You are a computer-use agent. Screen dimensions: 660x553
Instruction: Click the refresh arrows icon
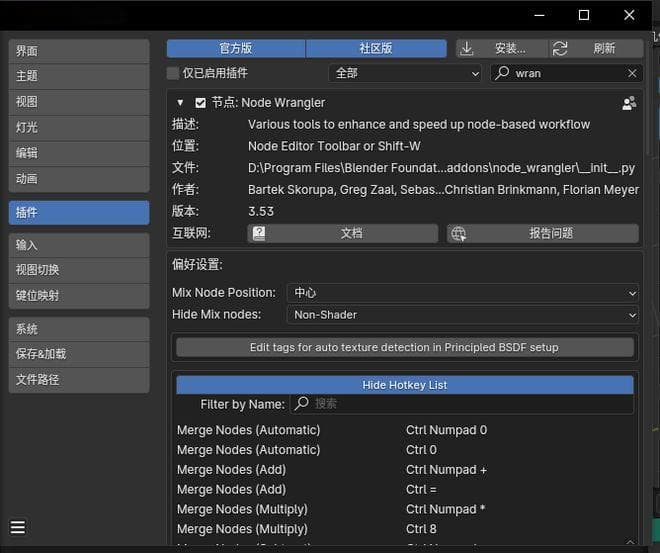coord(560,48)
